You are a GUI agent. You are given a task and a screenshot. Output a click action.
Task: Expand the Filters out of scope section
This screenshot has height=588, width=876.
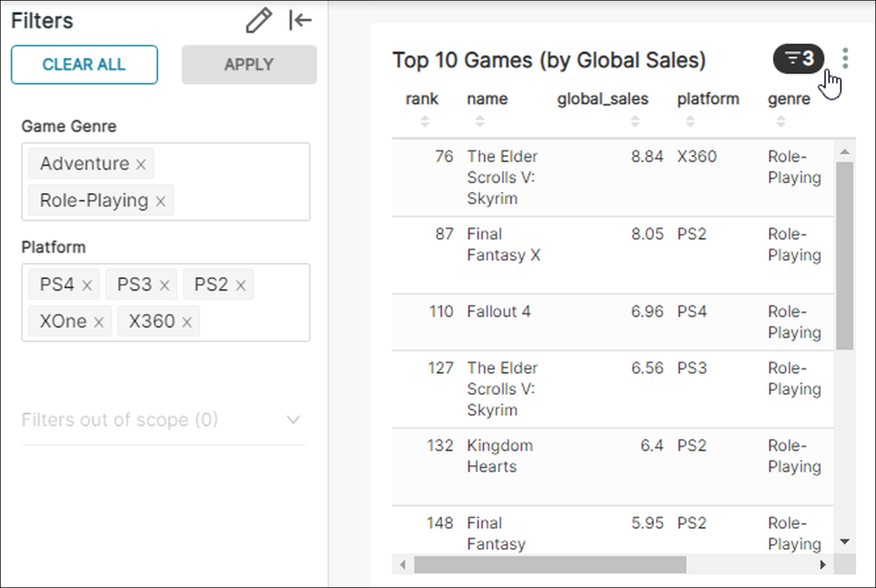tap(294, 419)
